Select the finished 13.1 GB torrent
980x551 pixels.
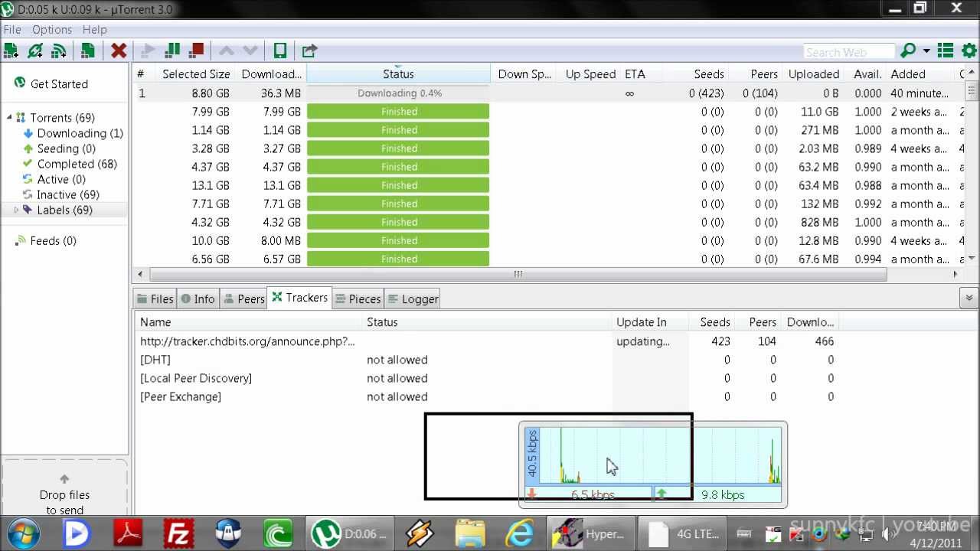(549, 184)
